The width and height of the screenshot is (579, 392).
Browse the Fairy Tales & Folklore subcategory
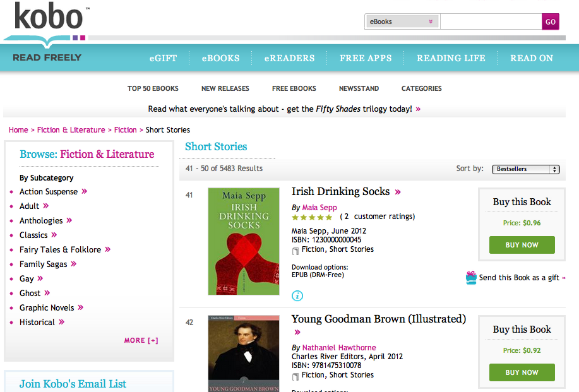[60, 249]
